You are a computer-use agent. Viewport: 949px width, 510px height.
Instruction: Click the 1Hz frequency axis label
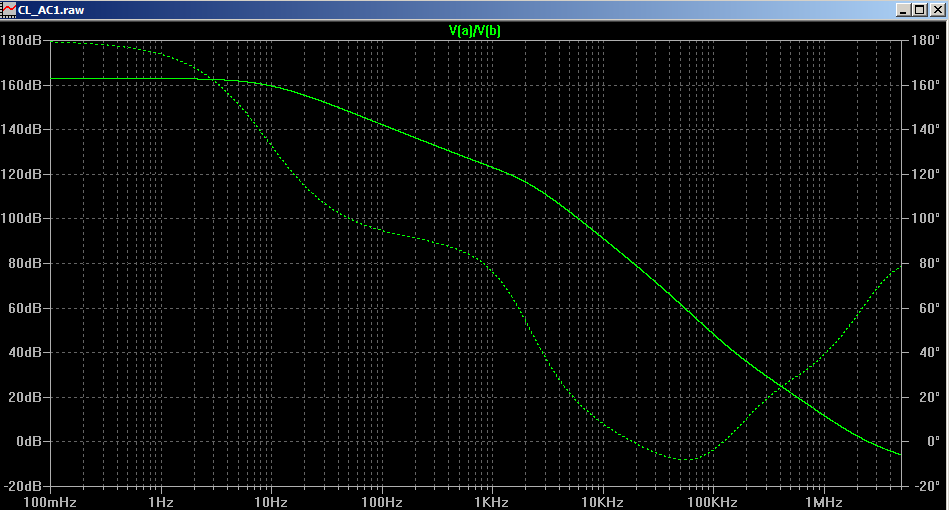(x=160, y=502)
